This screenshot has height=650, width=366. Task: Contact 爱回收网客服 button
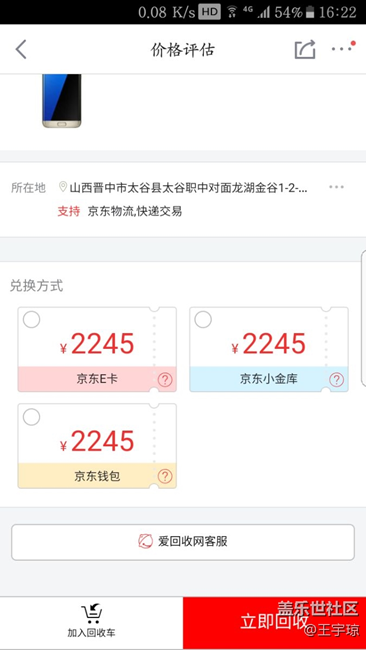(183, 542)
